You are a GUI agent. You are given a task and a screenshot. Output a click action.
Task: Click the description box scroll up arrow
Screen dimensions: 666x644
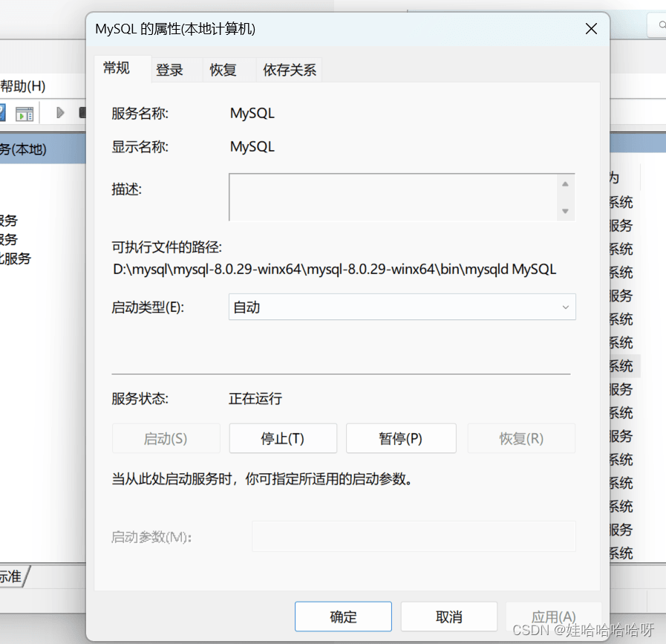(x=565, y=184)
